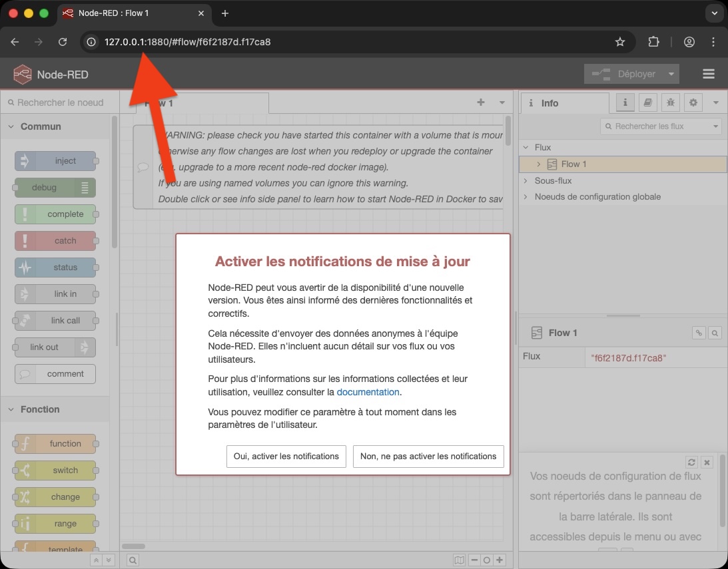Viewport: 728px width, 569px height.
Task: Click the hamburger main menu icon
Action: [708, 74]
